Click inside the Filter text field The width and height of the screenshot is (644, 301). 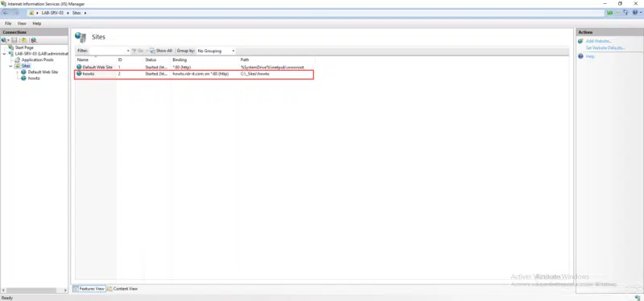(x=107, y=51)
